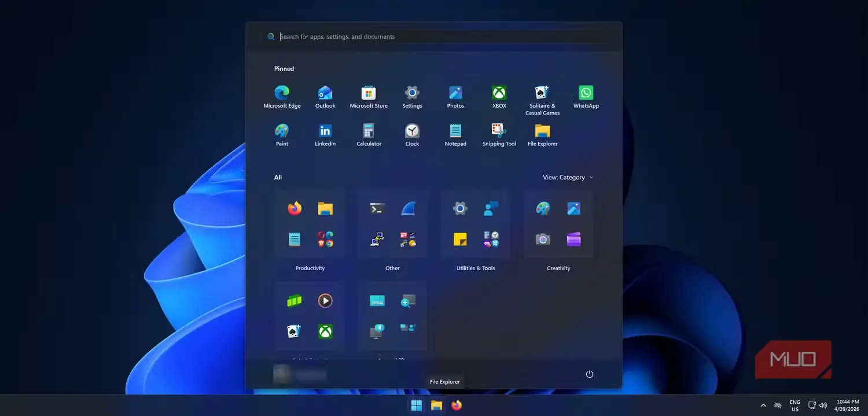Open Microsoft Edge from Pinned apps
This screenshot has height=416, width=868.
[x=282, y=97]
